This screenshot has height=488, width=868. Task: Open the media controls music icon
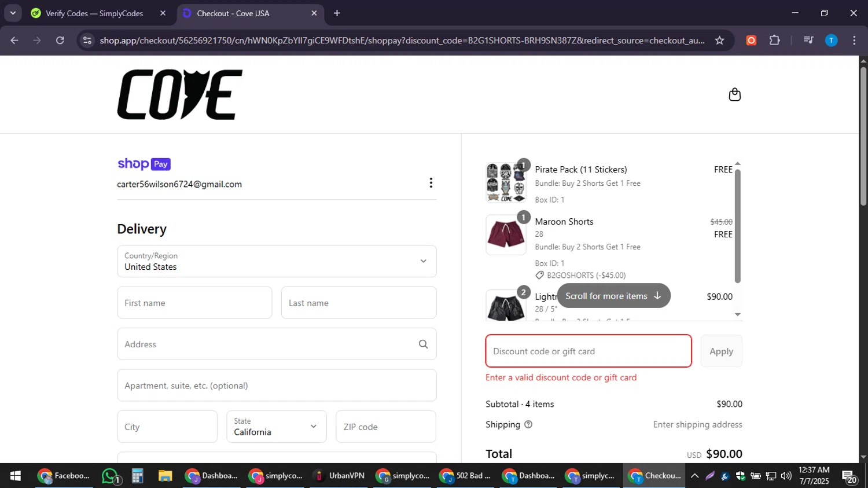[808, 40]
